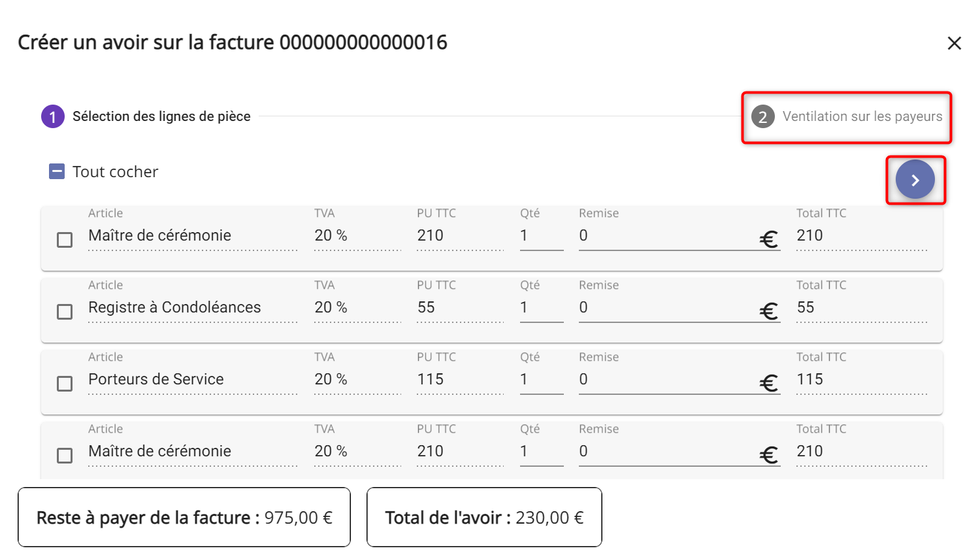Click euro icon in Registre à Condoléances row
Image resolution: width=980 pixels, height=557 pixels.
769,311
